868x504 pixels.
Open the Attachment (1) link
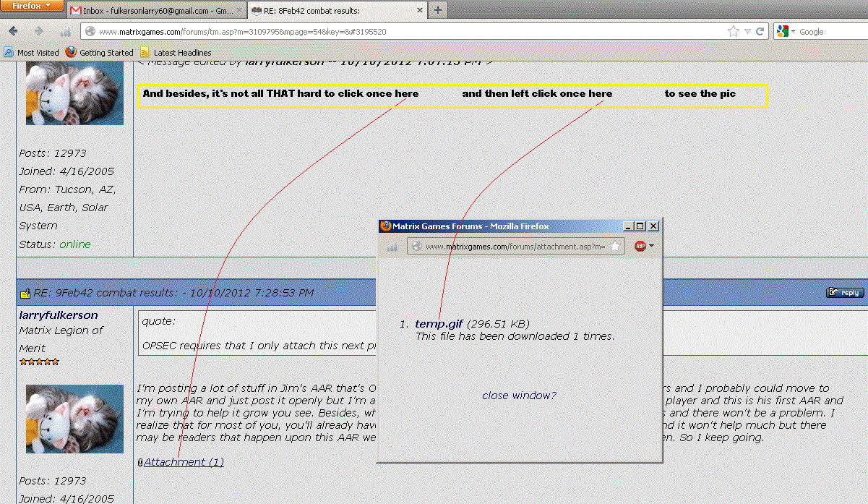click(x=184, y=462)
